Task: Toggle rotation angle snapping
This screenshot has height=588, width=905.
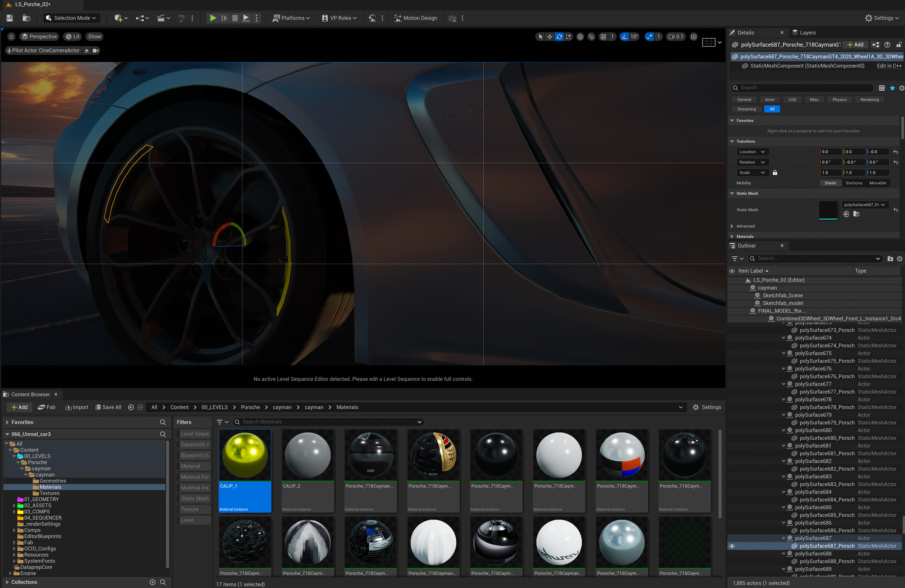Action: coord(624,37)
